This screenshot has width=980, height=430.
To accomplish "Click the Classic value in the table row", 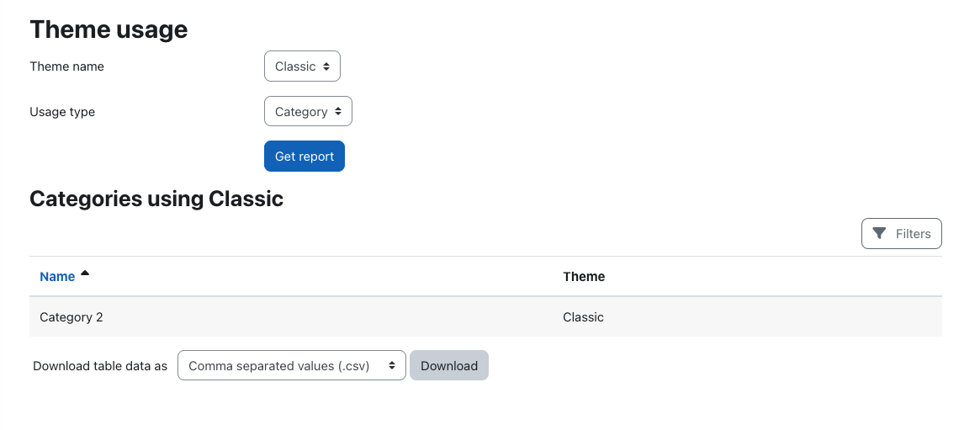I will click(583, 317).
